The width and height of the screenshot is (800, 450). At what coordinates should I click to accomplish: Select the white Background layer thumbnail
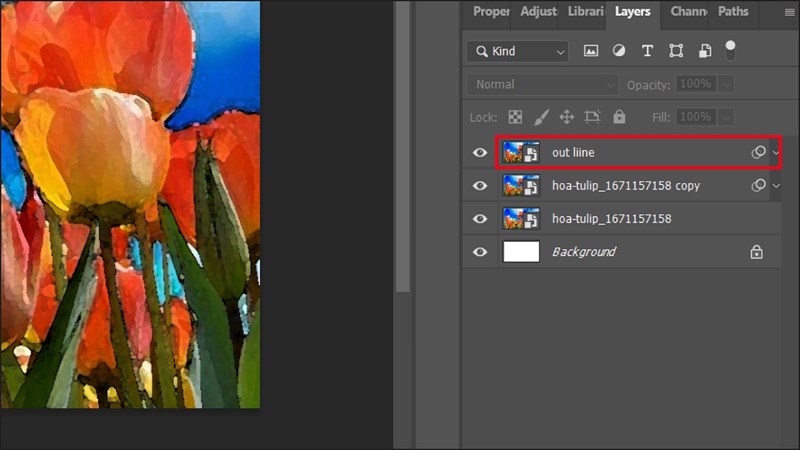[x=521, y=252]
